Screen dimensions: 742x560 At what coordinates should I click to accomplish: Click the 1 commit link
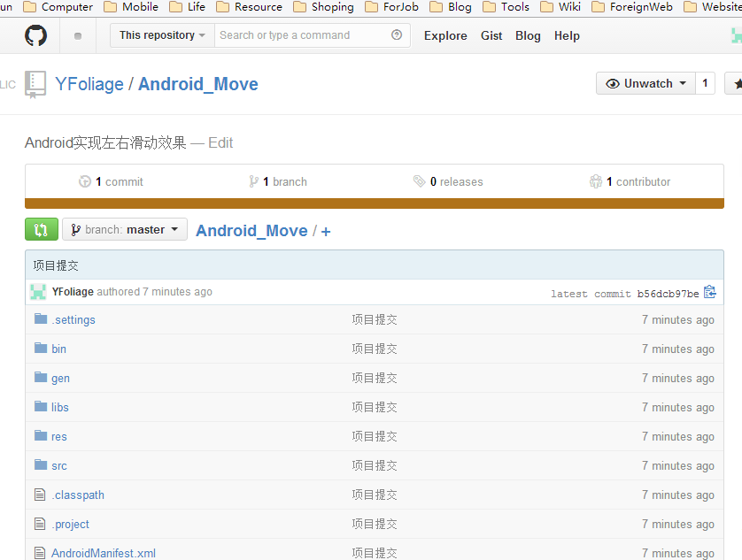point(112,182)
